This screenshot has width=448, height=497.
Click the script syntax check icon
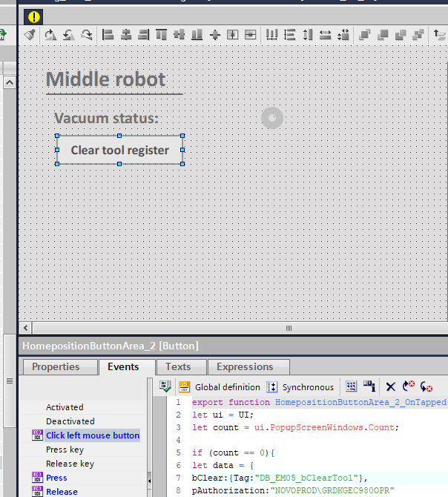[165, 386]
